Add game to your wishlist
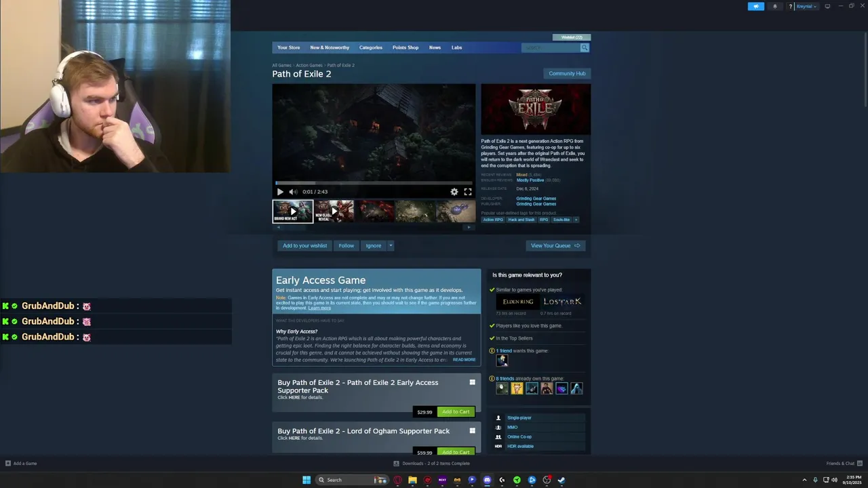The width and height of the screenshot is (868, 488). [x=304, y=246]
